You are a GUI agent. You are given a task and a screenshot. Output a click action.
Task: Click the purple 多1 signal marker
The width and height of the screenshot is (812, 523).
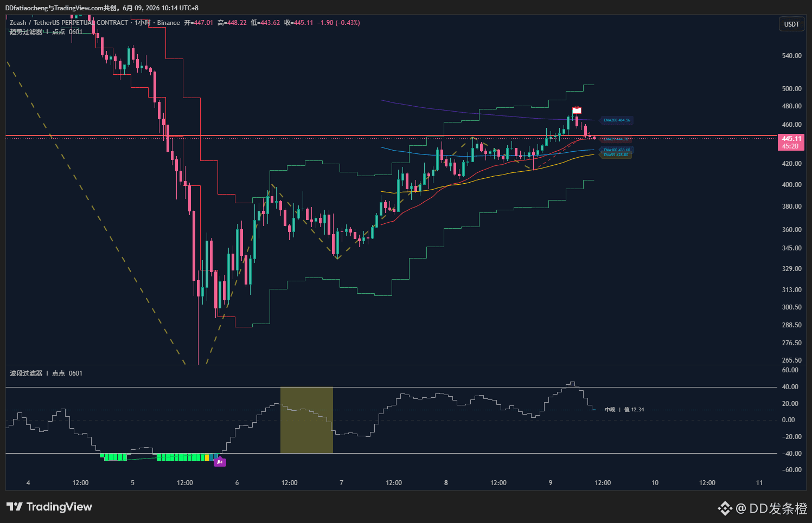click(220, 462)
